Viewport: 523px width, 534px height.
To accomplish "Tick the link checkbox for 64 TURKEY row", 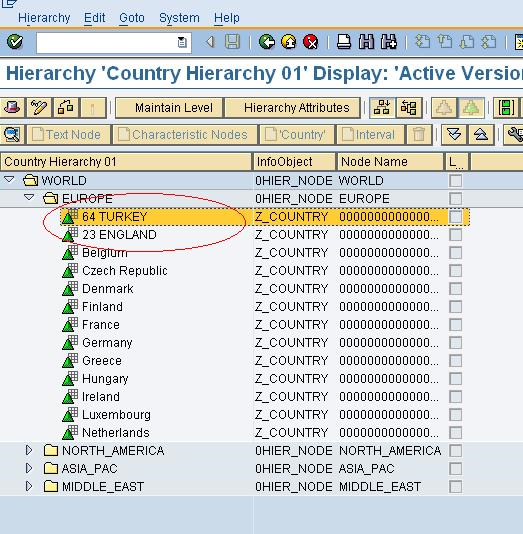I will [456, 217].
